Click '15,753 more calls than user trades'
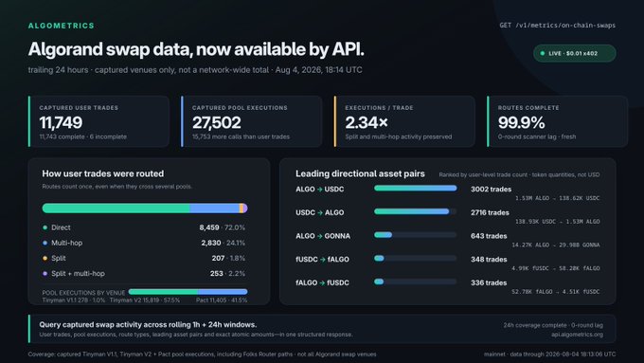644x363 pixels. [x=241, y=136]
